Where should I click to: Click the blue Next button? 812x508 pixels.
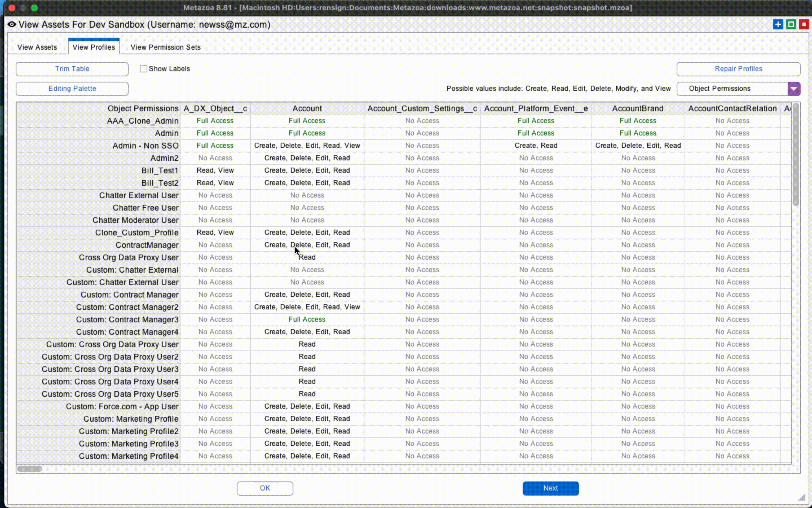click(551, 488)
